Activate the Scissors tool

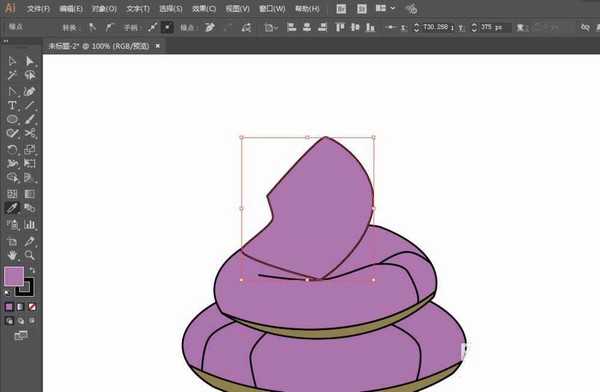(x=29, y=133)
